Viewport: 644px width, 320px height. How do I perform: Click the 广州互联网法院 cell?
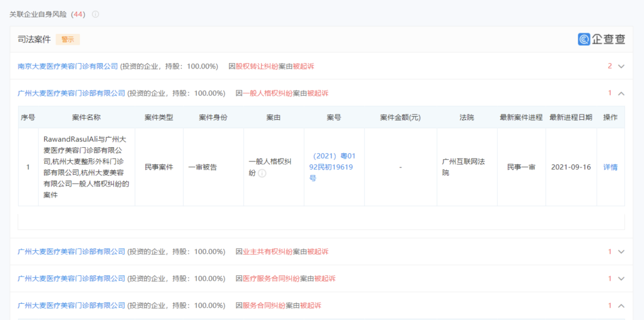[463, 167]
